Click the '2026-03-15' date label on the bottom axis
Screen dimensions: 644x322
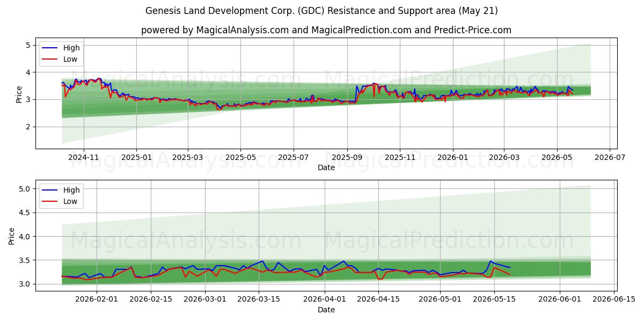coord(259,300)
